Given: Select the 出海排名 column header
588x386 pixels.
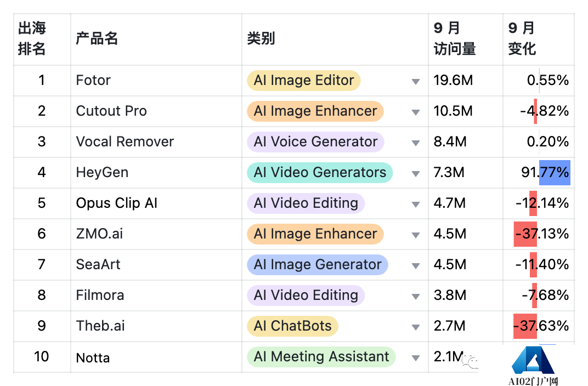Looking at the screenshot, I should click(x=42, y=39).
